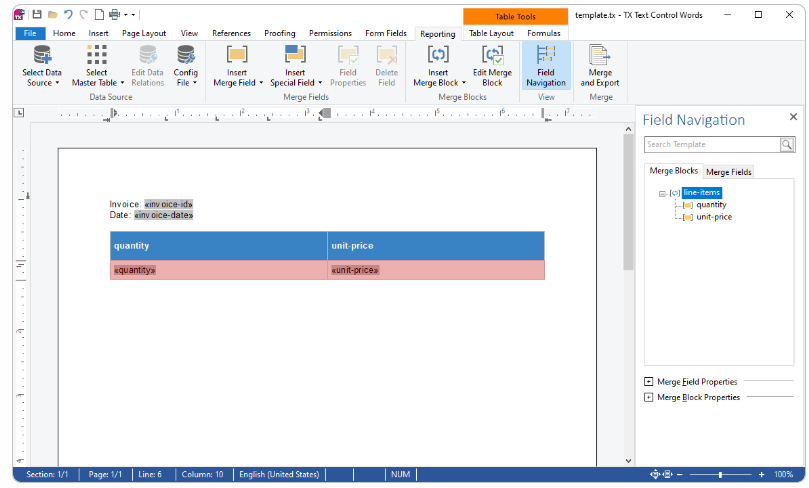809x488 pixels.
Task: Click the scroll down arrow
Action: pyautogui.click(x=628, y=461)
